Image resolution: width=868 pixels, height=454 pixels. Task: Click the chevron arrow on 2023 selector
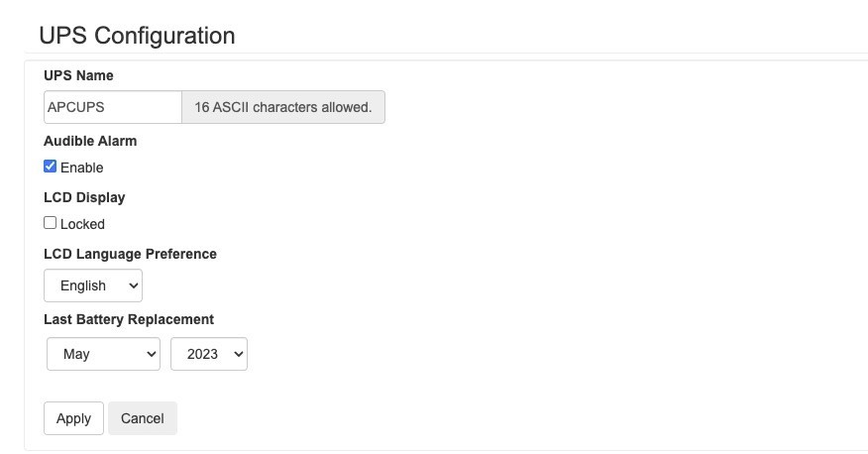tap(238, 354)
